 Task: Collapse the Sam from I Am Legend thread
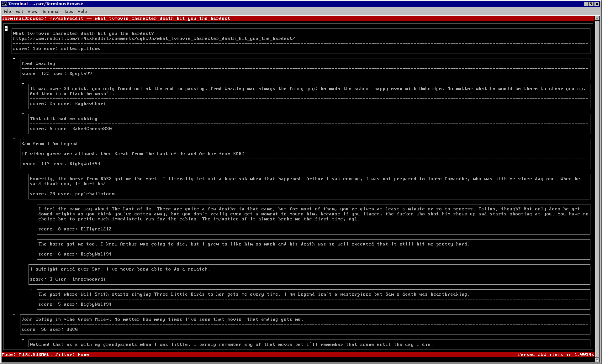(14, 139)
